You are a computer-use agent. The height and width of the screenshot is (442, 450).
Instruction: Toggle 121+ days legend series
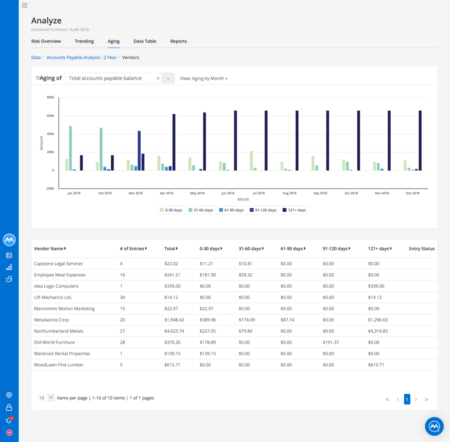[294, 210]
